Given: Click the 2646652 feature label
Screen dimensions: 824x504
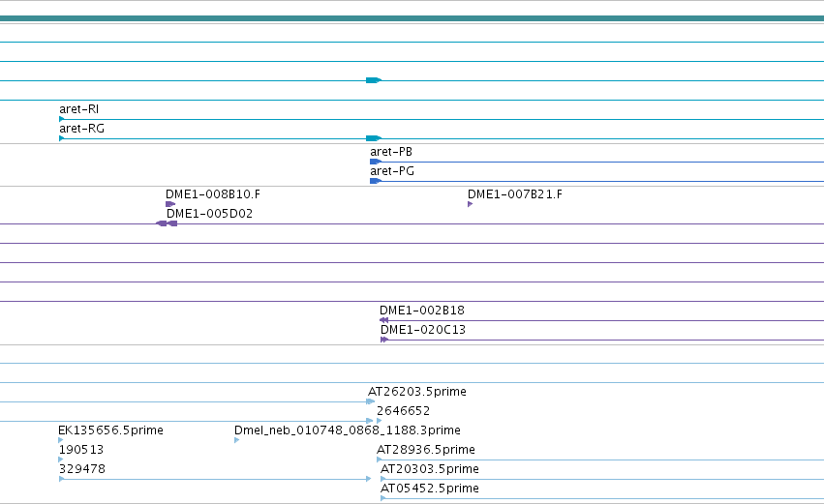Looking at the screenshot, I should (x=403, y=411).
